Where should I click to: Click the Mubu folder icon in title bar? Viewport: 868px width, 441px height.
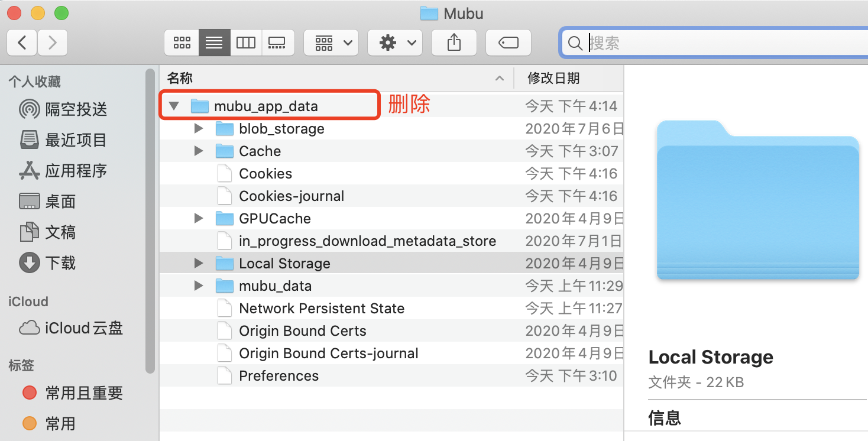coord(429,13)
